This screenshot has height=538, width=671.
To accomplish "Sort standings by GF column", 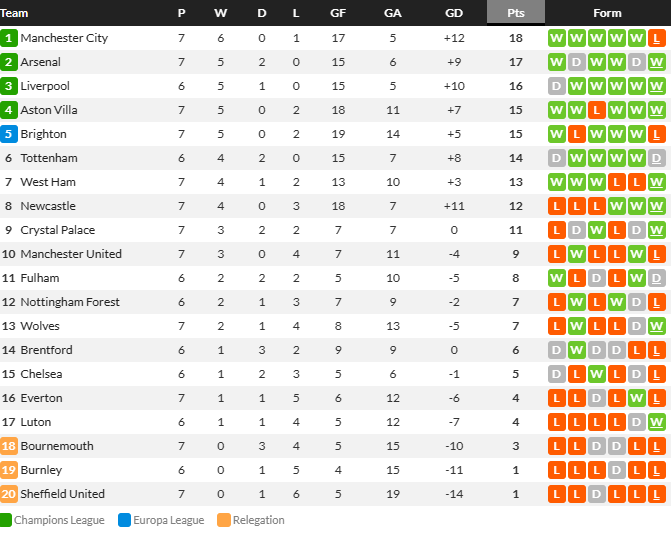I will click(338, 13).
